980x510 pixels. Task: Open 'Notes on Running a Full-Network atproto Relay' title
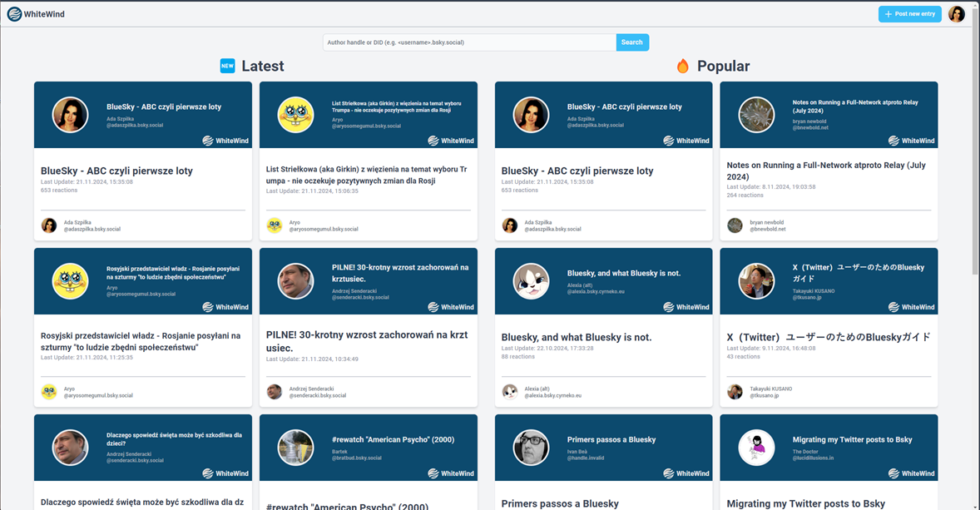[x=826, y=171]
